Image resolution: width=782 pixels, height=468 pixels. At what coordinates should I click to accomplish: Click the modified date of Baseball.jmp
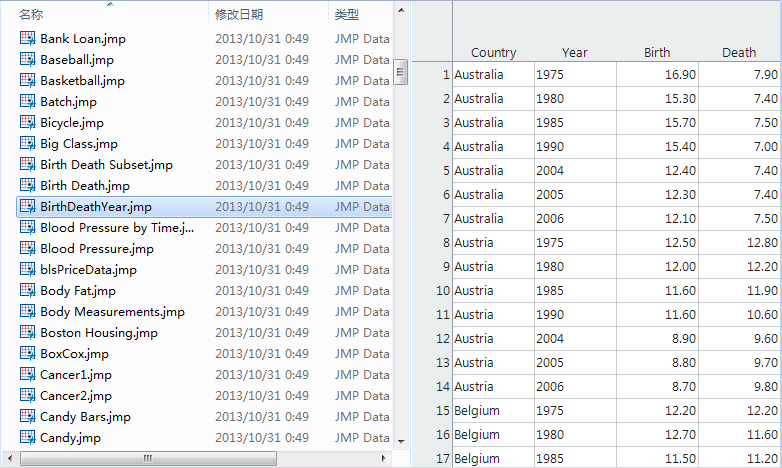point(262,59)
